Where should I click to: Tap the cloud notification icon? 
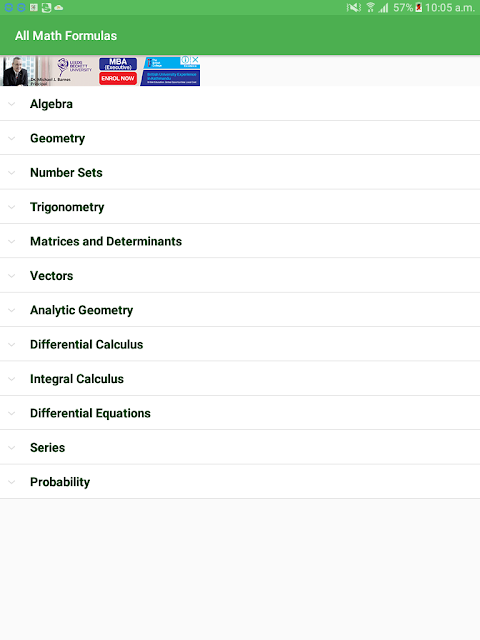tap(59, 7)
